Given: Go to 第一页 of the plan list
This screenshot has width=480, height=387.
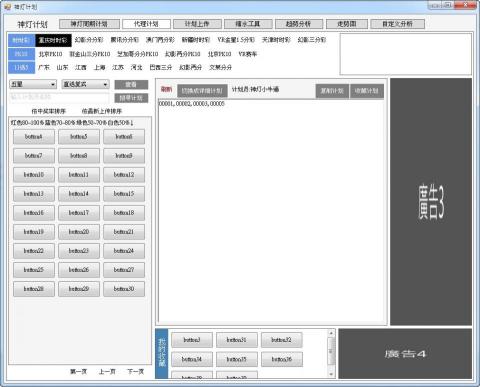Looking at the screenshot, I should click(x=79, y=371).
